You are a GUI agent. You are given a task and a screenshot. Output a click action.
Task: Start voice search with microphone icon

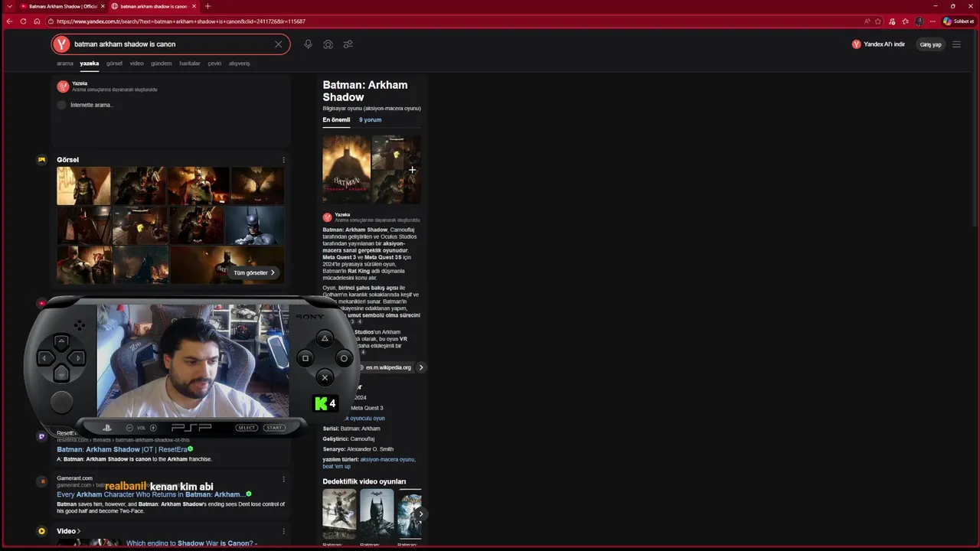(x=308, y=44)
